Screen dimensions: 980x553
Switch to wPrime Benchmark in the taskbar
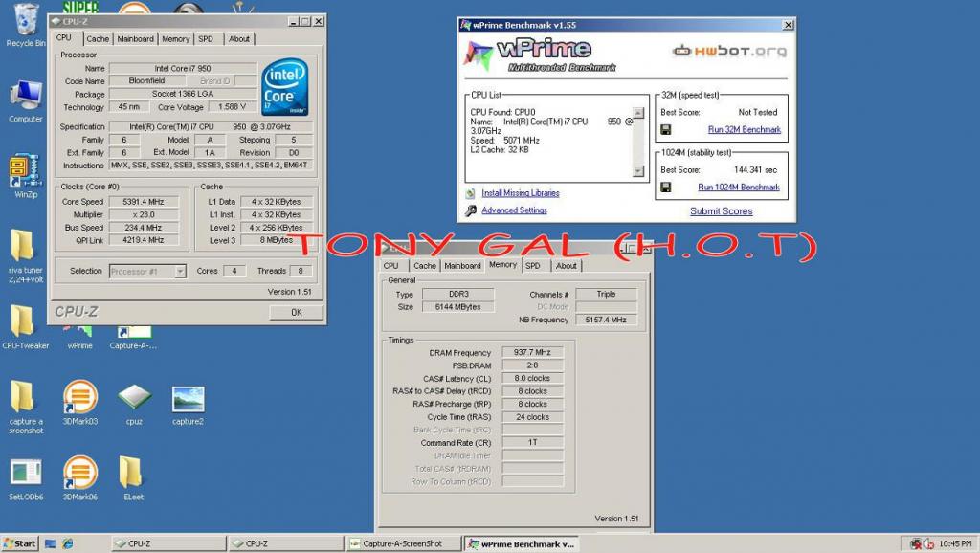pos(522,543)
